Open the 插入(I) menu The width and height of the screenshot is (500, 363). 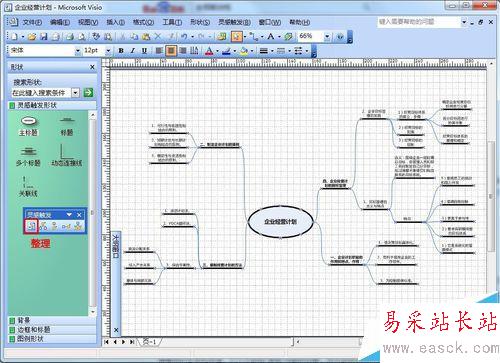[115, 22]
